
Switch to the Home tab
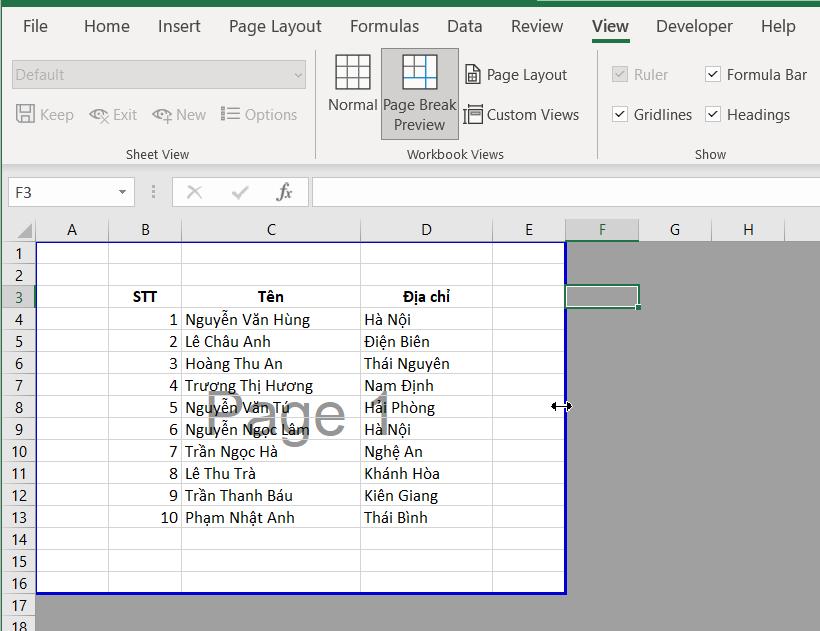107,26
